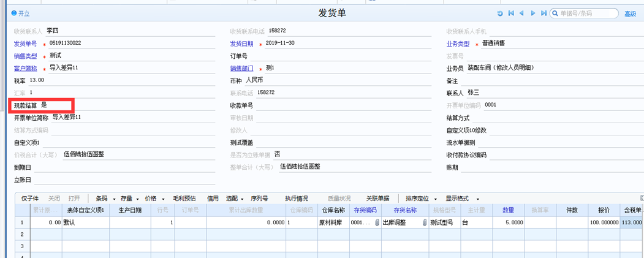Click the 订单号 input field

[341, 56]
